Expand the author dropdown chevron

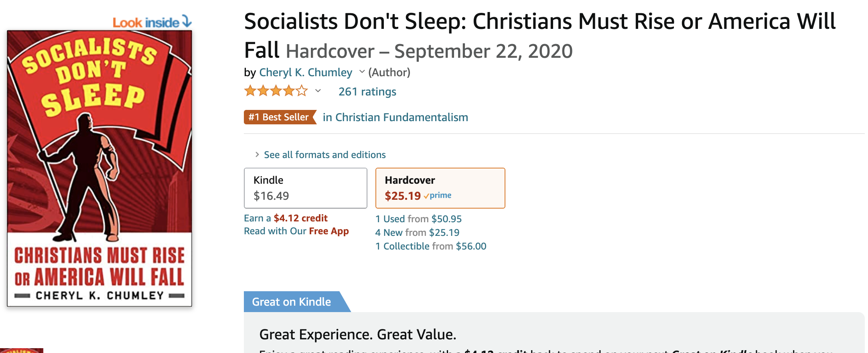362,72
